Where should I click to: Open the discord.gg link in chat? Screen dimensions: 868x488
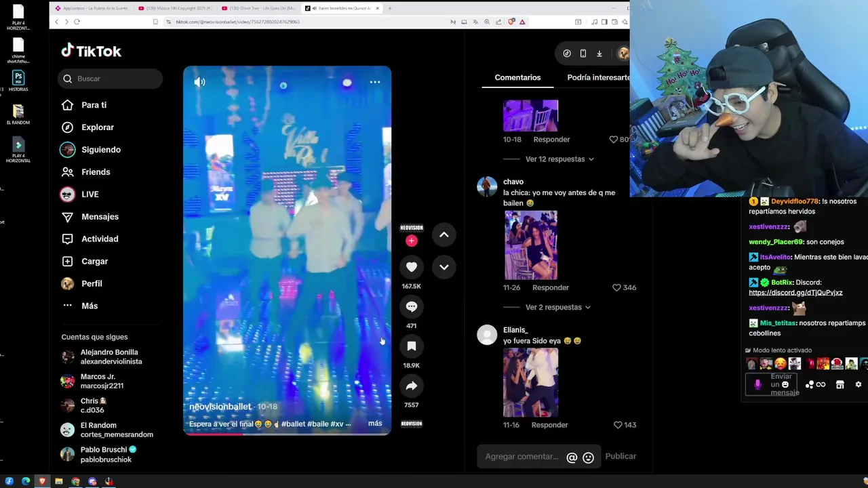click(x=795, y=293)
